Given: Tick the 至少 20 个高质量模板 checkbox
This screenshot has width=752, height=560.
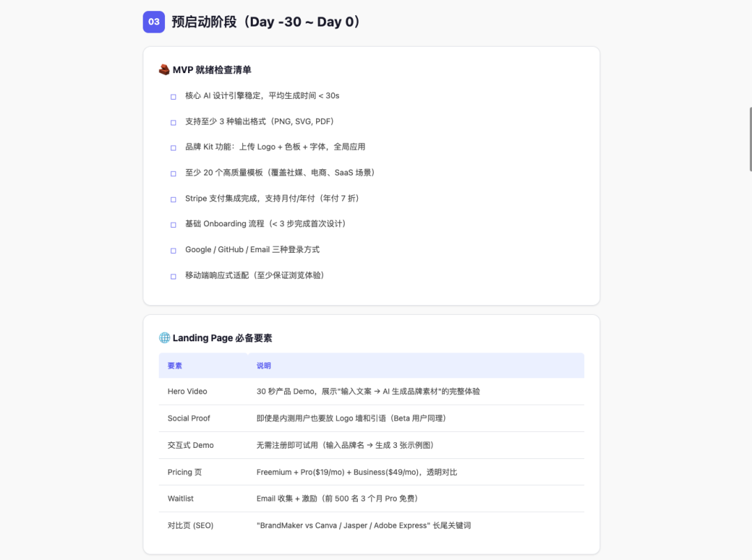Looking at the screenshot, I should tap(173, 173).
